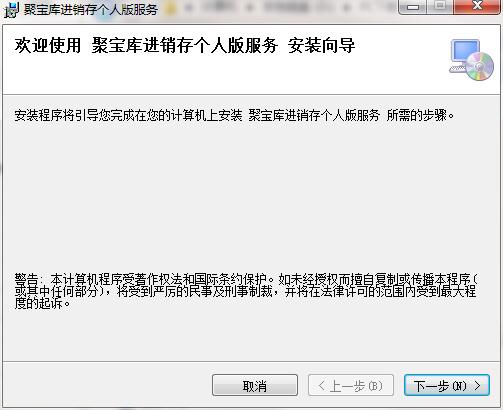503x410 pixels.
Task: Click the grayed-out maximize button
Action: (x=441, y=7)
